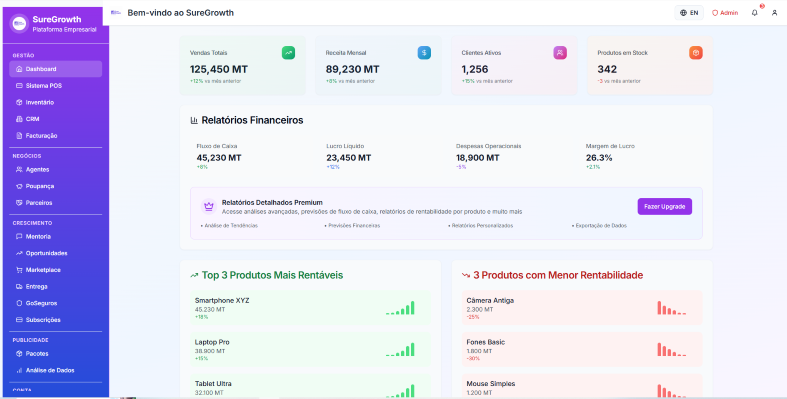
Task: Click the Menor Rentabilidade downward trend icon
Action: [x=466, y=275]
